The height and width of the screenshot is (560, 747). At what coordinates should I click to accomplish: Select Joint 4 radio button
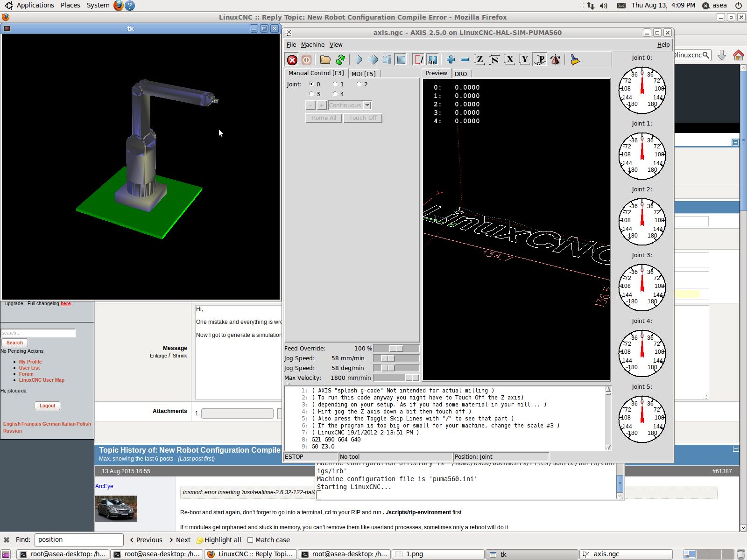click(335, 94)
